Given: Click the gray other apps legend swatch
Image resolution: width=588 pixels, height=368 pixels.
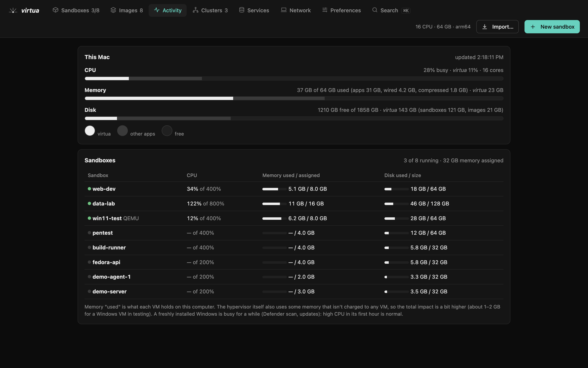Looking at the screenshot, I should click(122, 131).
